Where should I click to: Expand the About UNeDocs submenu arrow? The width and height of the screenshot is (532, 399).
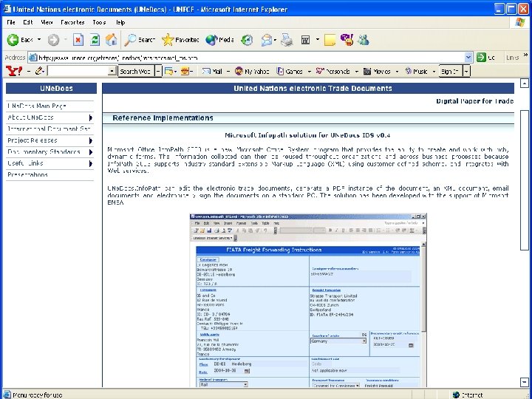[x=91, y=117]
